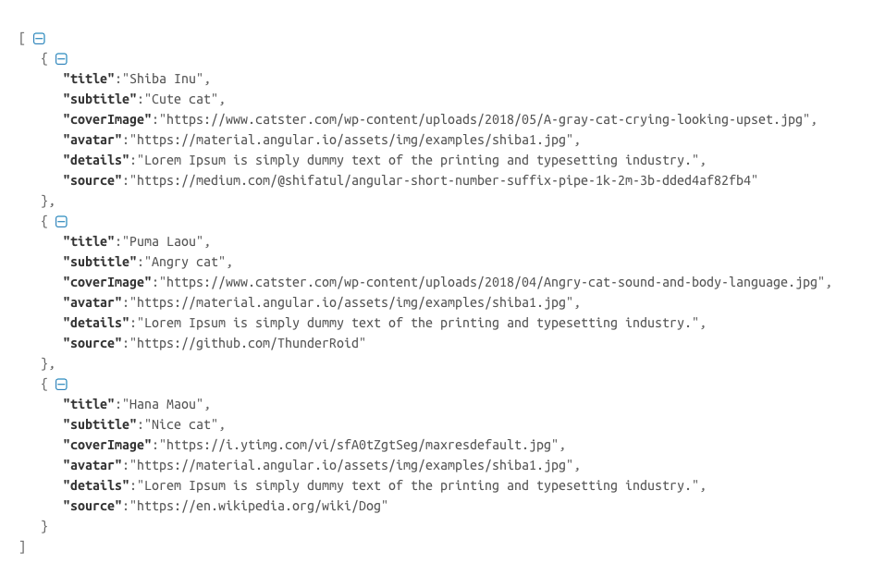
Task: Select the "Hana Maou" title value
Action: click(x=163, y=404)
